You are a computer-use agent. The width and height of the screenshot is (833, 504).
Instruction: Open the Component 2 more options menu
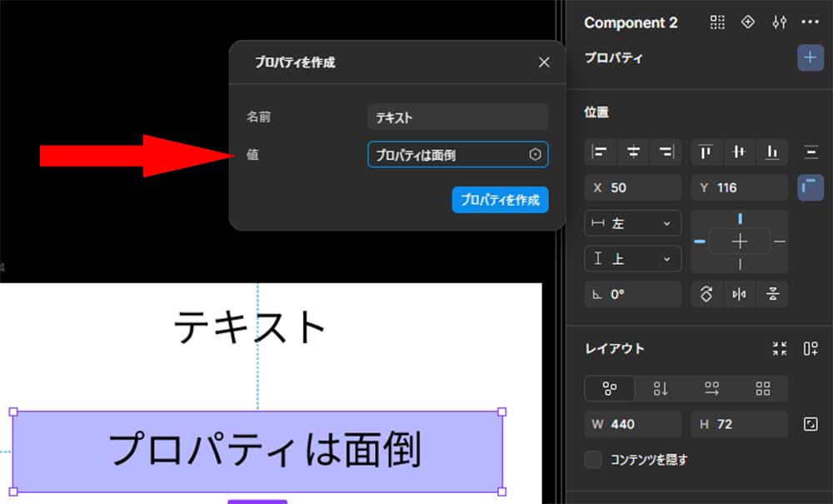[x=810, y=22]
